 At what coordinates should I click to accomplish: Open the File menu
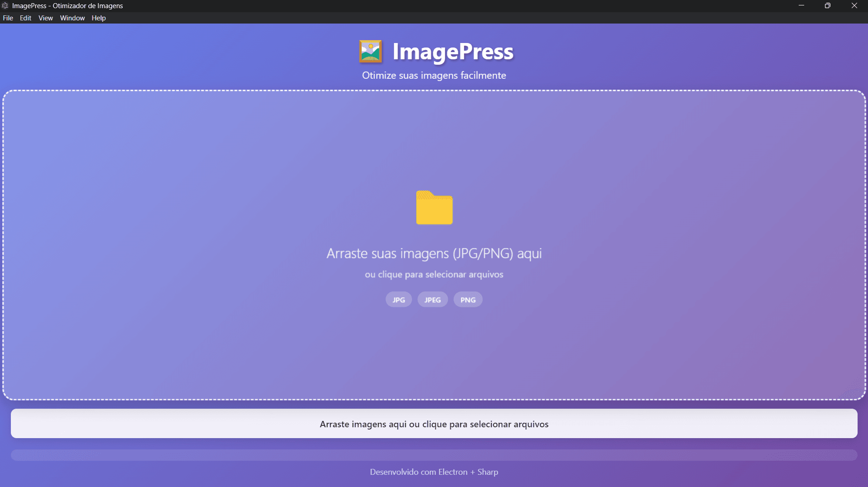click(8, 18)
